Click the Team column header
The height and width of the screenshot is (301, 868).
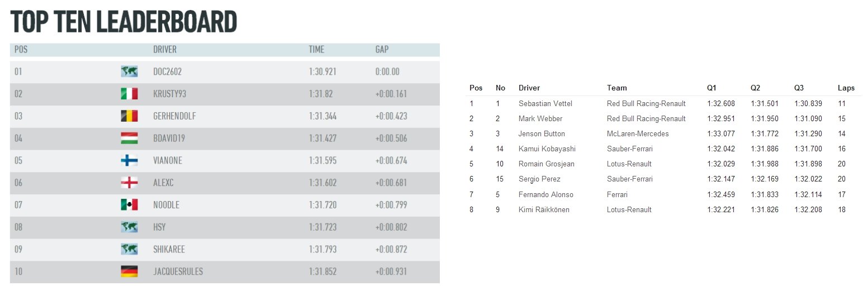[x=616, y=88]
